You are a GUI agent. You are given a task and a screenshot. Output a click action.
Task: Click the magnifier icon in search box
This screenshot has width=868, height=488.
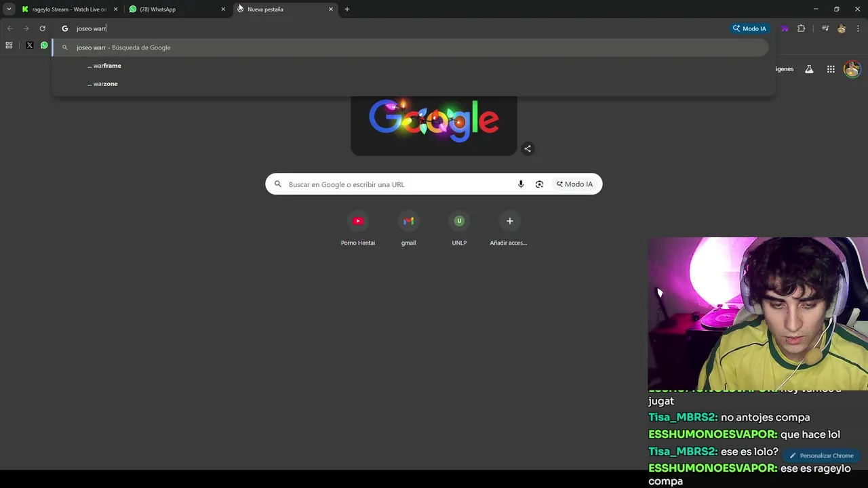[x=278, y=184]
